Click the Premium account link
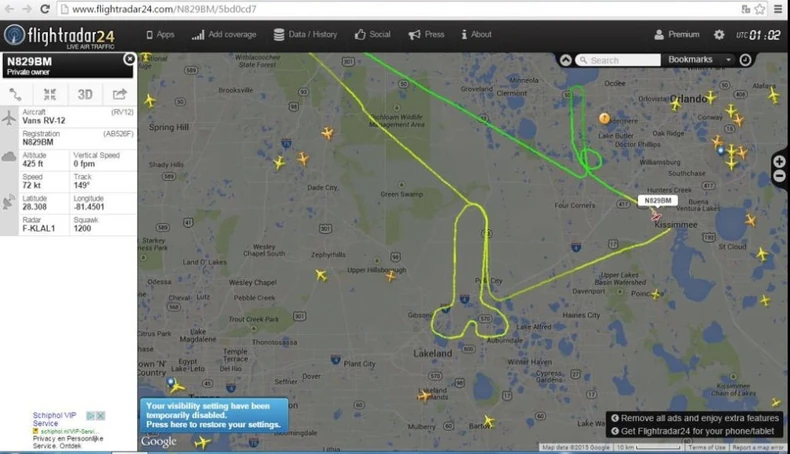This screenshot has height=454, width=790. coord(677,34)
